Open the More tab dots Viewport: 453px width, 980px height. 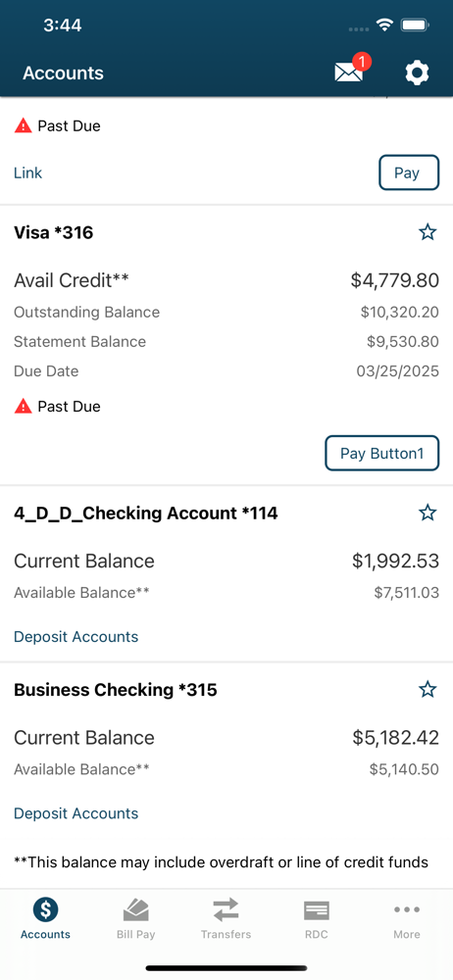[x=407, y=919]
